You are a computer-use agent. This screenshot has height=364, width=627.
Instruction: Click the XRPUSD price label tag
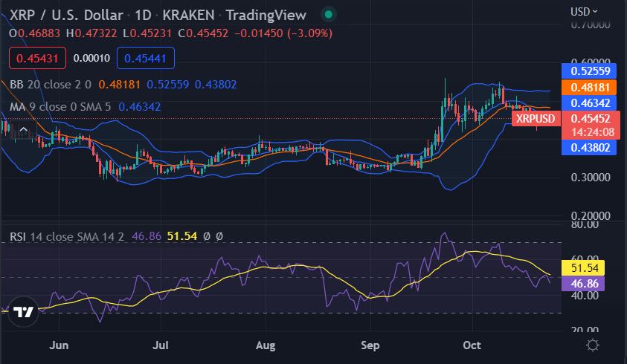[x=536, y=119]
